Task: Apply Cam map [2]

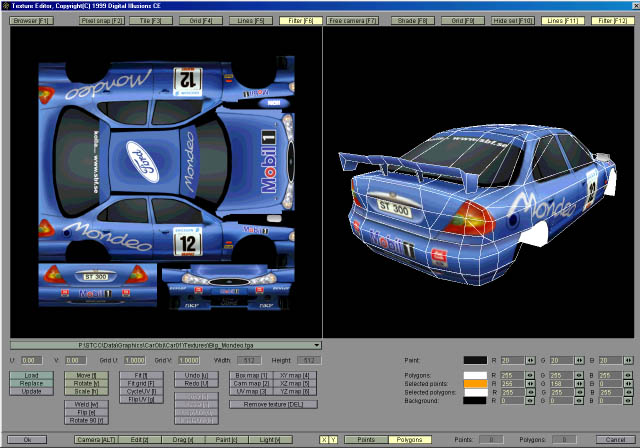Action: point(251,384)
